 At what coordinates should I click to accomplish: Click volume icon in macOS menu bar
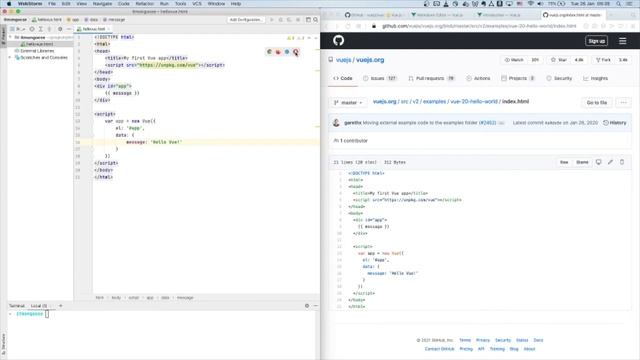540,4
